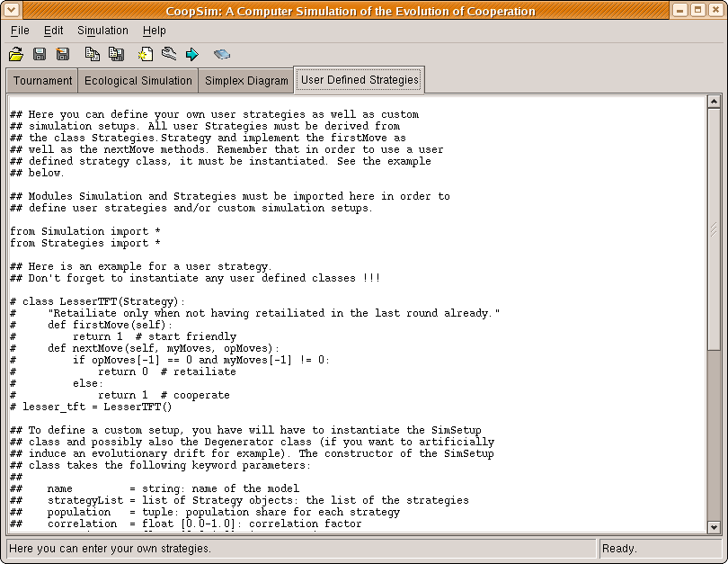728x564 pixels.
Task: Open the window menu icon in title bar
Action: pyautogui.click(x=12, y=11)
